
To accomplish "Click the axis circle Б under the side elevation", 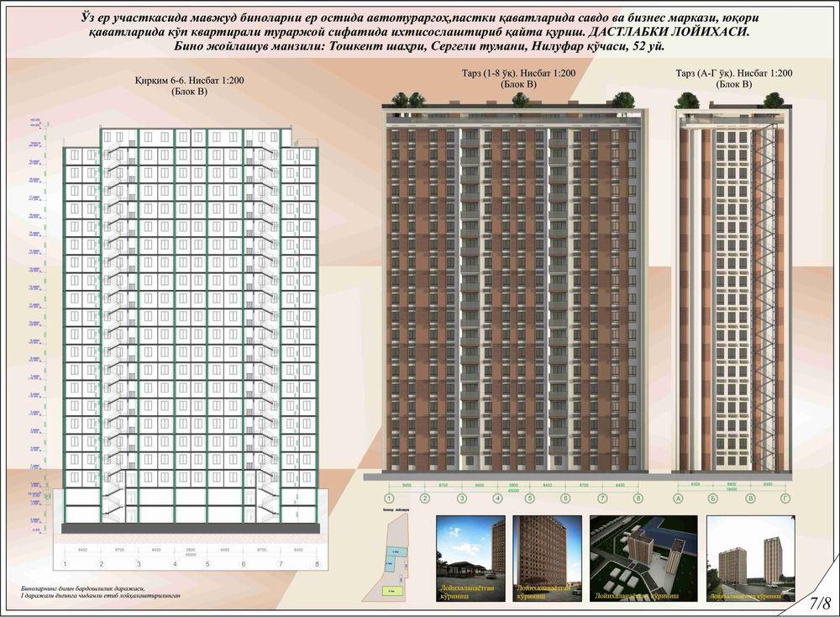I will coord(712,499).
